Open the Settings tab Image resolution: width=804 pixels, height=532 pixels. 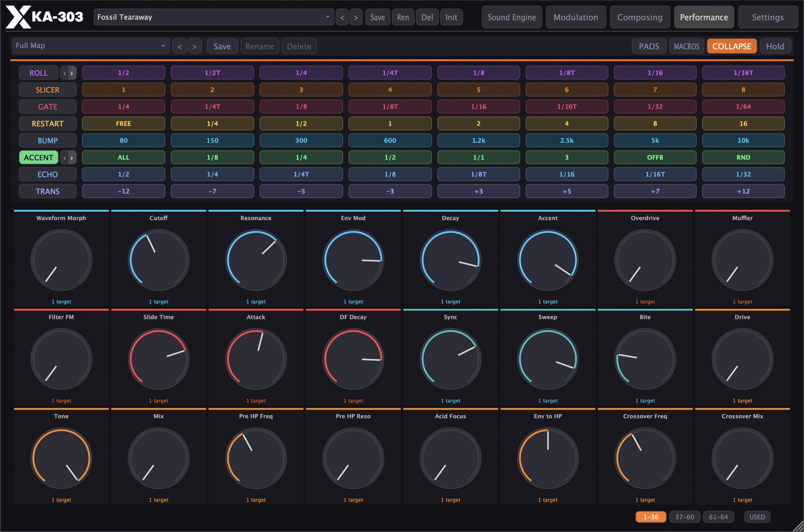pos(767,17)
